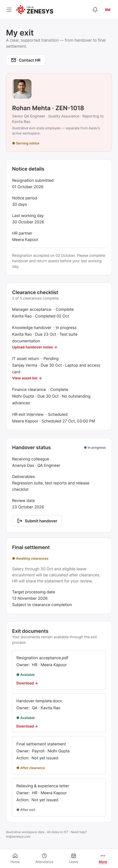Click the Zenesys logo
This screenshot has width=118, height=868.
pyautogui.click(x=34, y=10)
